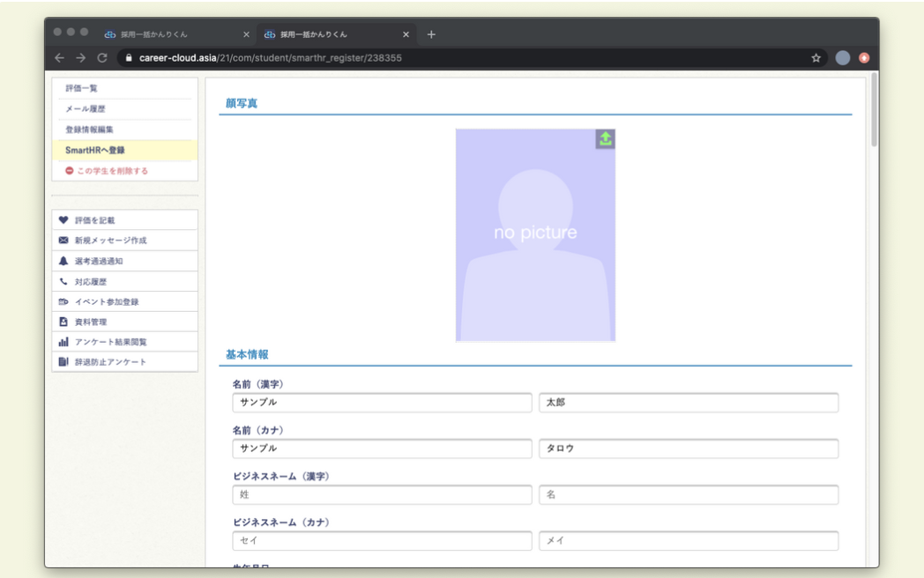Click the red minus icon for この学生を削除する

pos(70,171)
